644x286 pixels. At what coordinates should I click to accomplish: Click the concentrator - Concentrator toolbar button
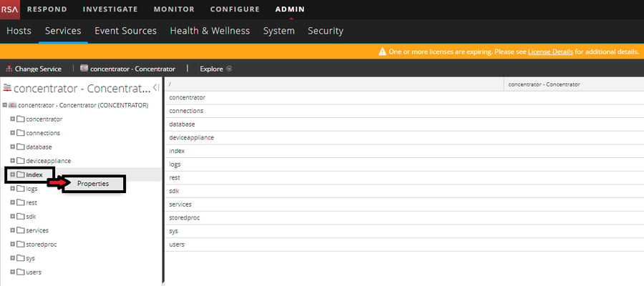tap(128, 69)
